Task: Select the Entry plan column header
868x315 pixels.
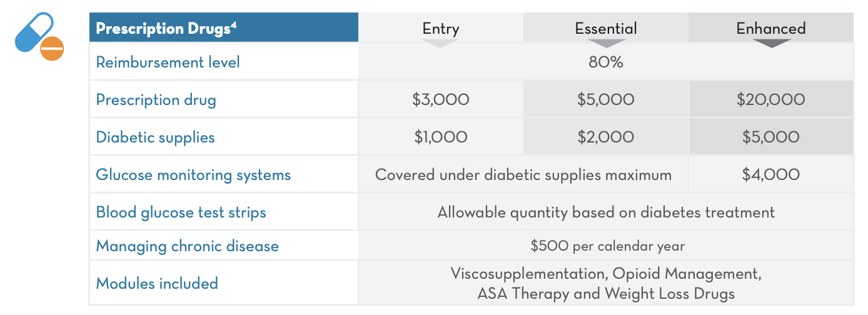Action: tap(441, 28)
